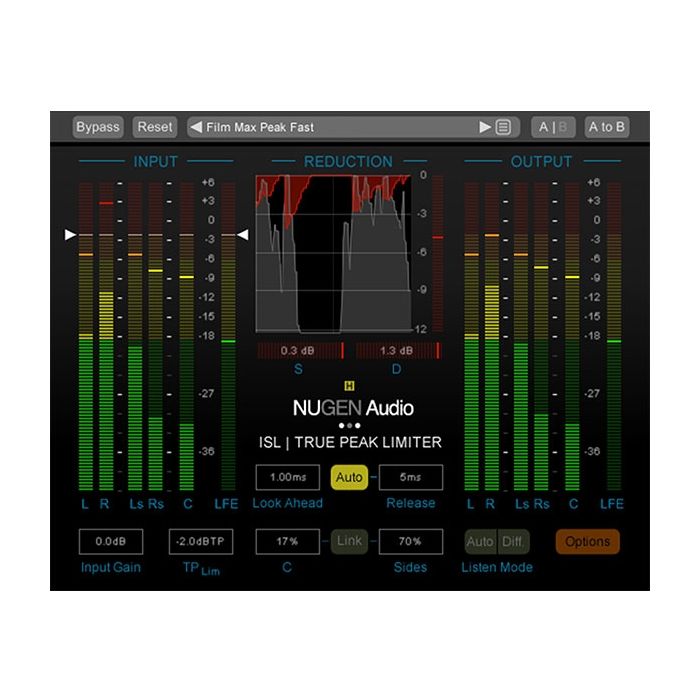Click the yellow H hold indicator
Screen dimensions: 700x700
[x=349, y=386]
